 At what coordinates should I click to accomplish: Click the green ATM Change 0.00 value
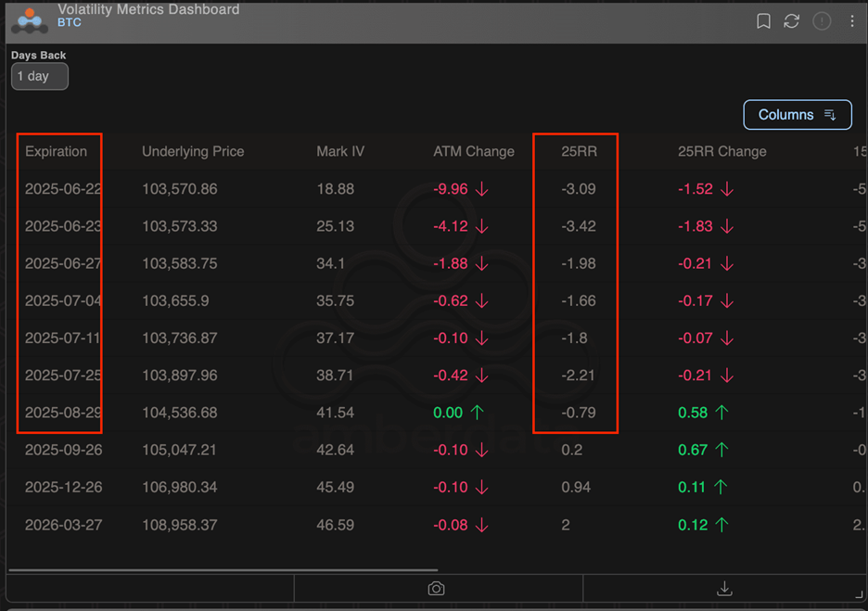click(448, 413)
